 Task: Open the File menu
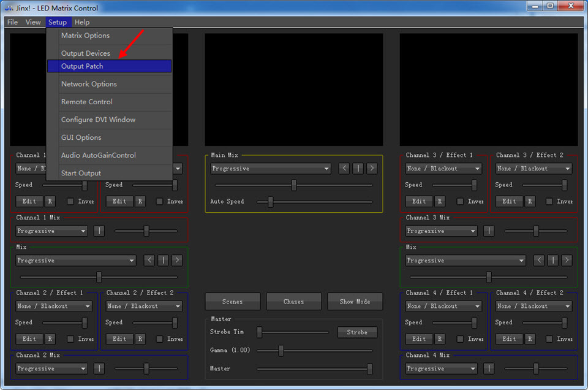(12, 22)
